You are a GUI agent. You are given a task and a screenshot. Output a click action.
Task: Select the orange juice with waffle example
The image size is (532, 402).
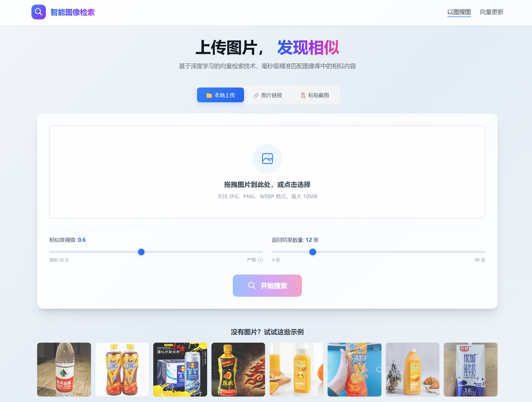coord(296,369)
